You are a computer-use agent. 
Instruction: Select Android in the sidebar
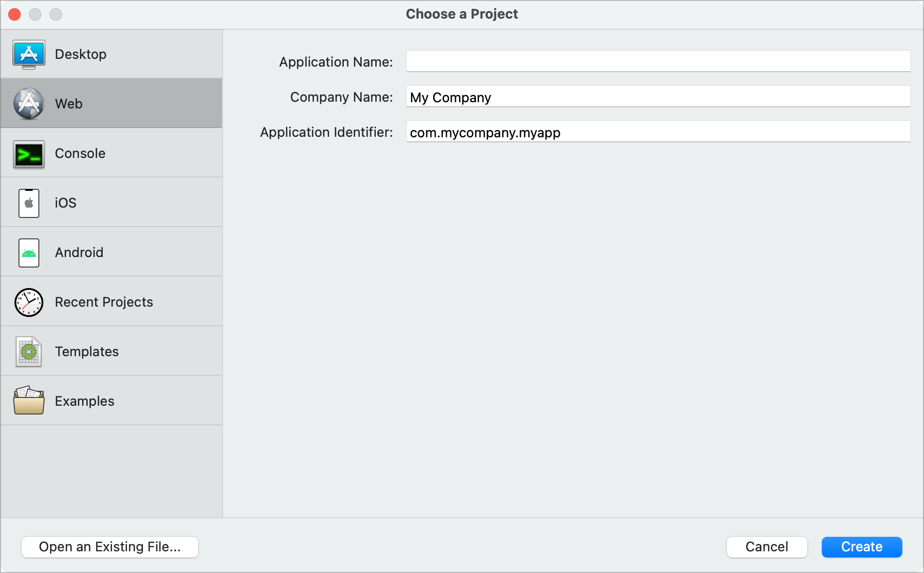point(79,252)
